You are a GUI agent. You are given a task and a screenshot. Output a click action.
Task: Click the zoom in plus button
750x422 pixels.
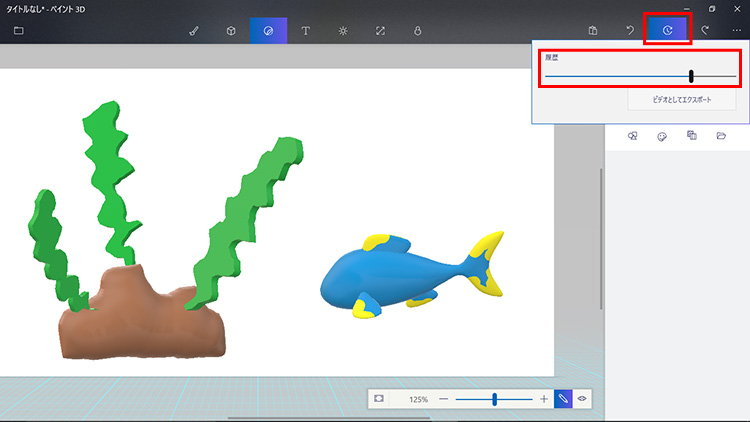tap(544, 399)
